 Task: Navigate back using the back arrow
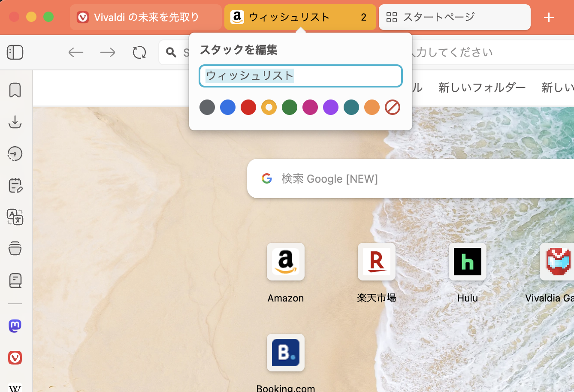(x=76, y=52)
